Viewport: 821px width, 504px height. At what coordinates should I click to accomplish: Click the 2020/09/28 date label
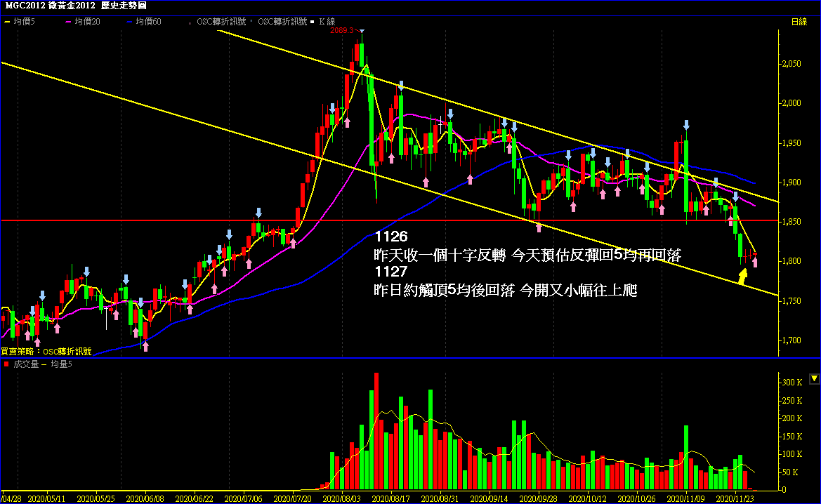point(538,499)
